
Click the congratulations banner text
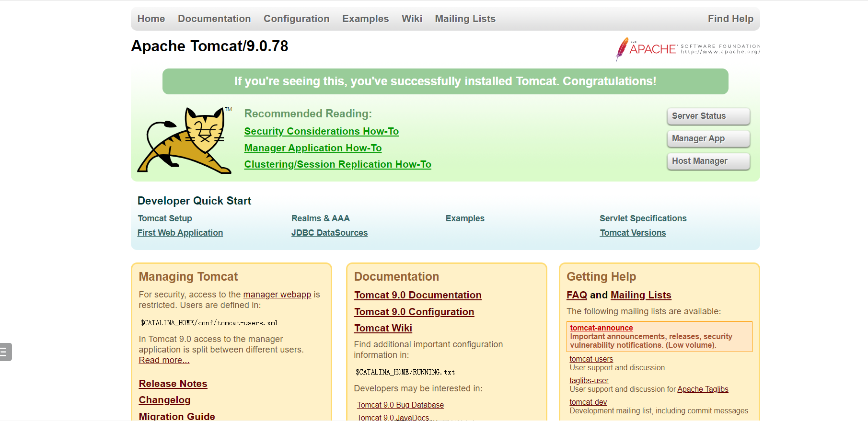(445, 81)
